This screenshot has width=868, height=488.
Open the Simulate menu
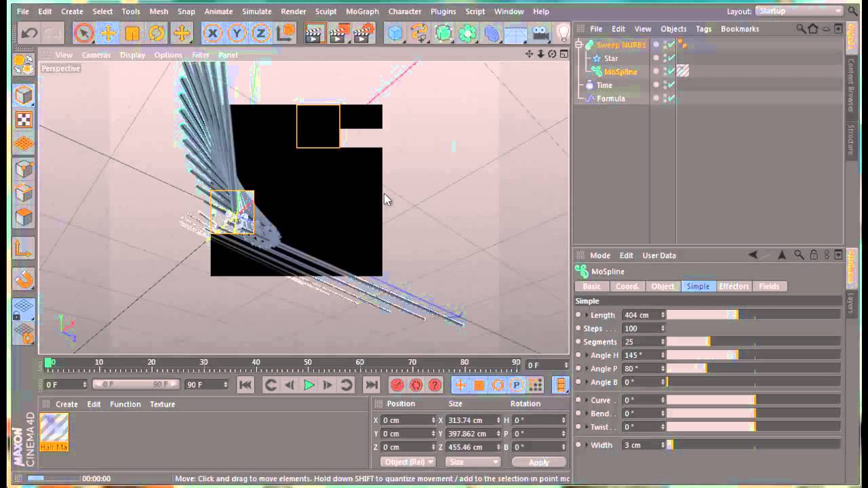click(257, 12)
